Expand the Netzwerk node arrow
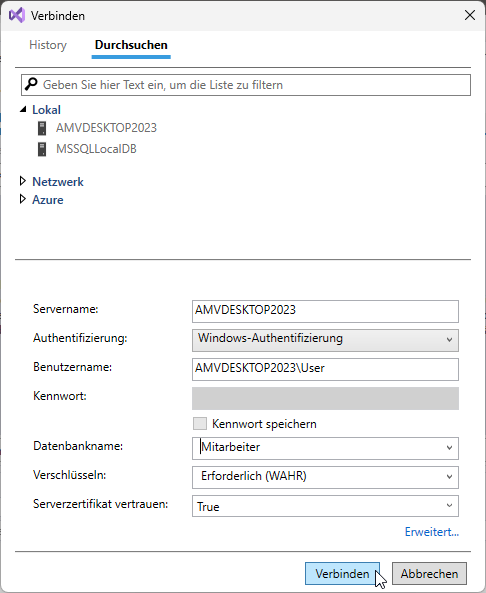 [x=23, y=181]
